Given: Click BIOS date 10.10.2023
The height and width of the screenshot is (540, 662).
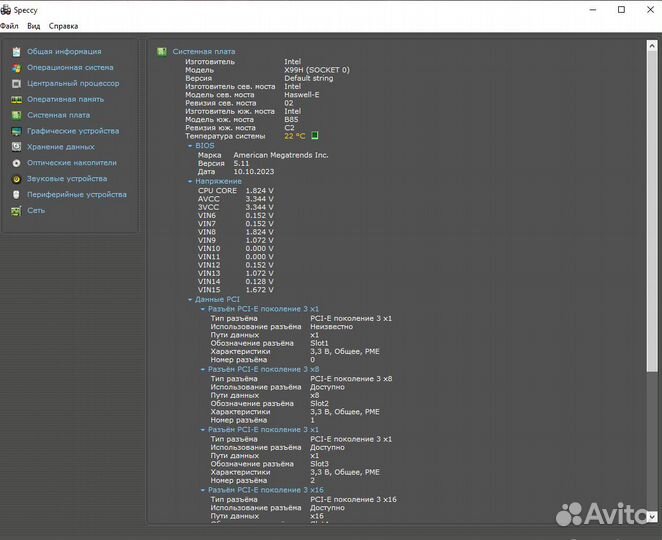Looking at the screenshot, I should 254,172.
